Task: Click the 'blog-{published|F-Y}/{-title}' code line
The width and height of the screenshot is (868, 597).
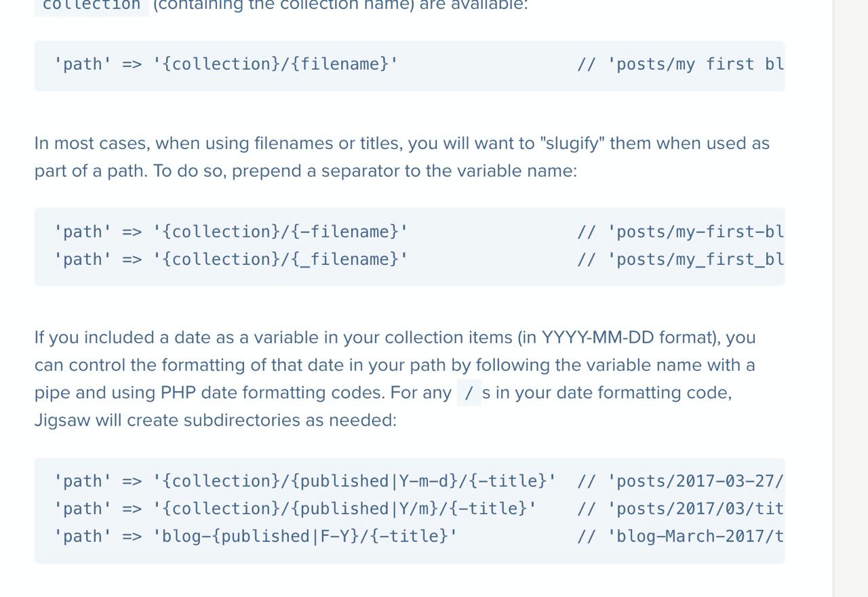Action: pos(256,537)
